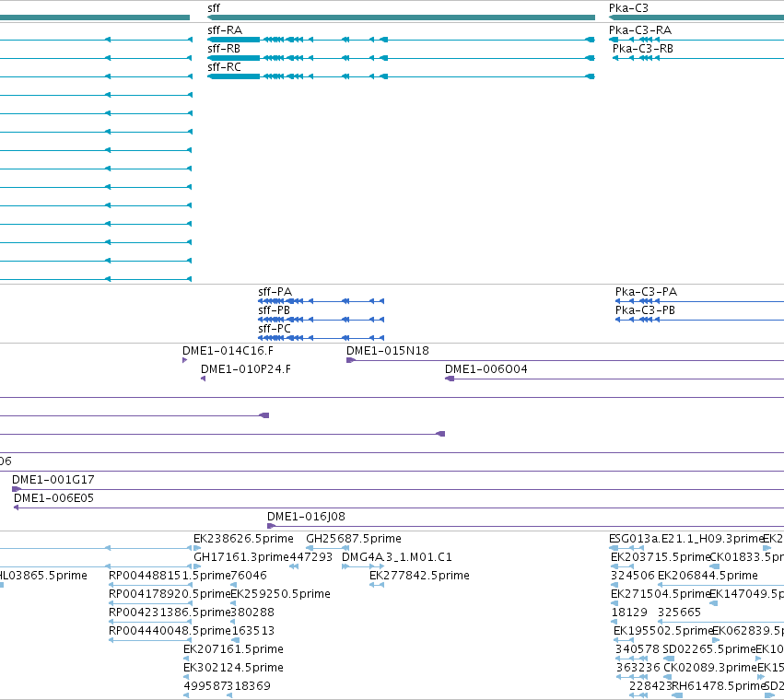Click the 380288 EST label
Screen dimensions: 784x700
[252, 612]
